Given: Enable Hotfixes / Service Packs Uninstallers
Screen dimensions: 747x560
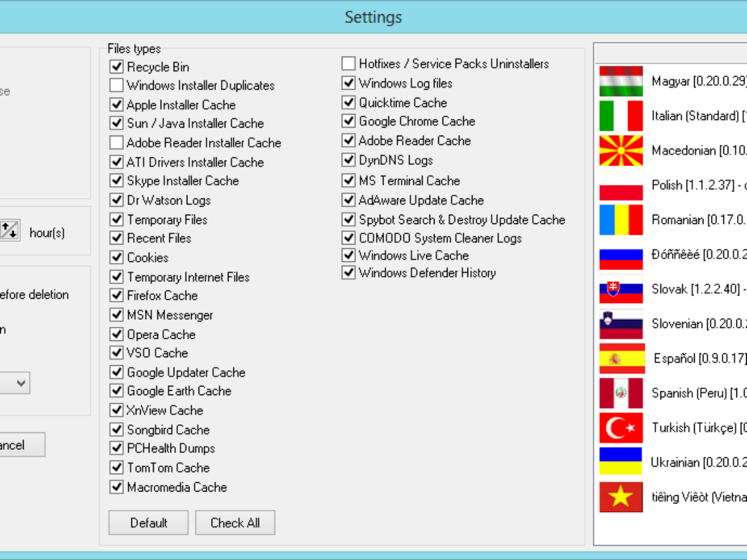Looking at the screenshot, I should point(349,63).
